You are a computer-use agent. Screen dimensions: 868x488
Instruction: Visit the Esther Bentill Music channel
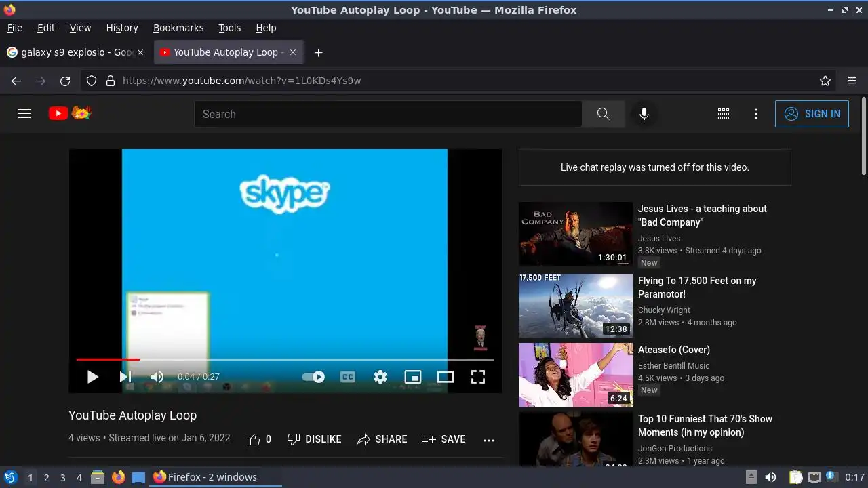pos(673,366)
